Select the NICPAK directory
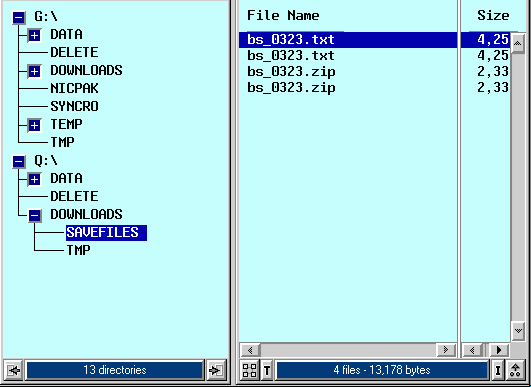 (75, 88)
